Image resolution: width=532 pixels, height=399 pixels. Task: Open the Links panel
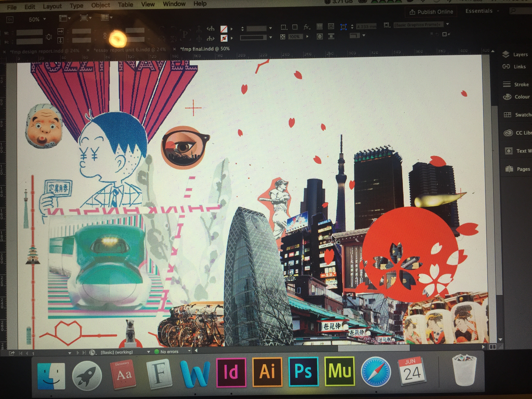(514, 67)
